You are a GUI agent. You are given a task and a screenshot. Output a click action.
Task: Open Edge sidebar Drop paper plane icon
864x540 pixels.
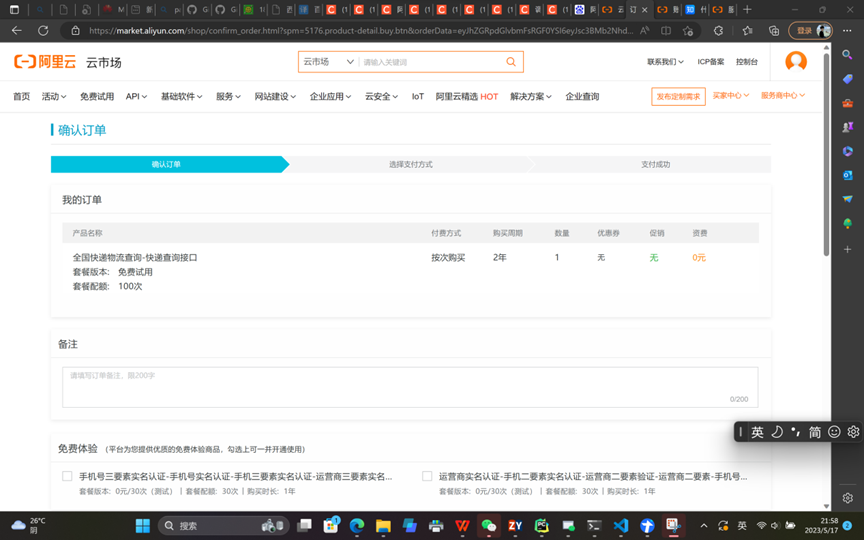pos(847,199)
